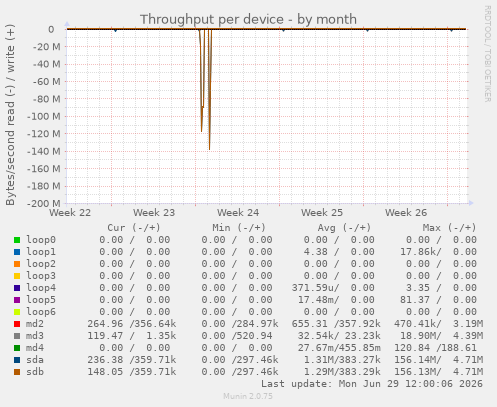Click md2 max write value 3.19M
This screenshot has width=497, height=407.
(468, 324)
